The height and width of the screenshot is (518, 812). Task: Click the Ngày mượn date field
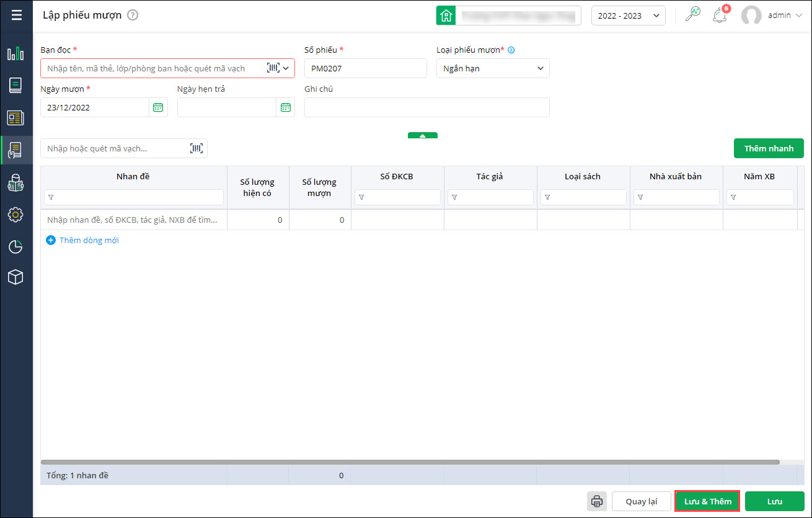pyautogui.click(x=95, y=107)
